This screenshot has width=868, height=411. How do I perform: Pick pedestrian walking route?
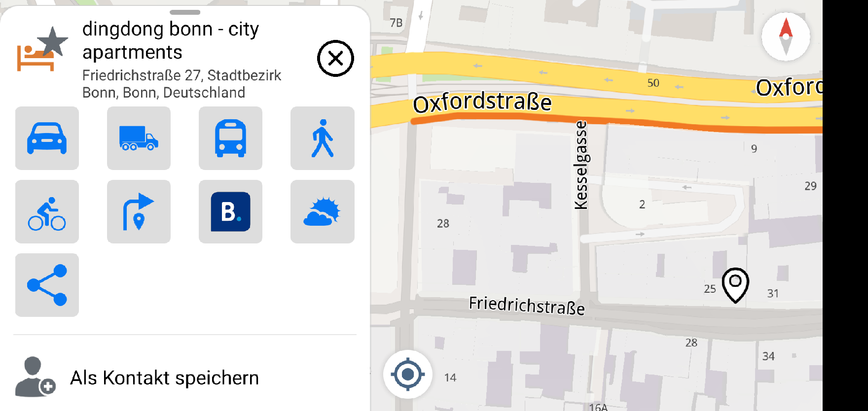[x=322, y=138]
